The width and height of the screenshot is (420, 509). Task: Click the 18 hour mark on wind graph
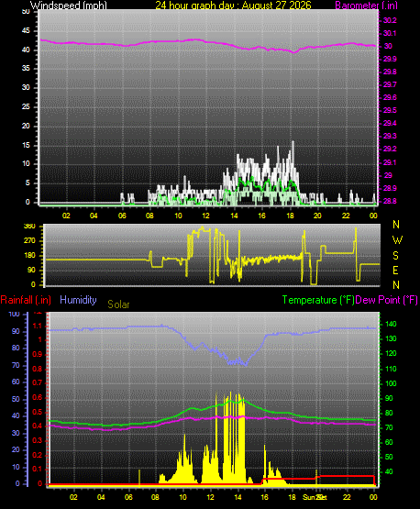pyautogui.click(x=290, y=216)
